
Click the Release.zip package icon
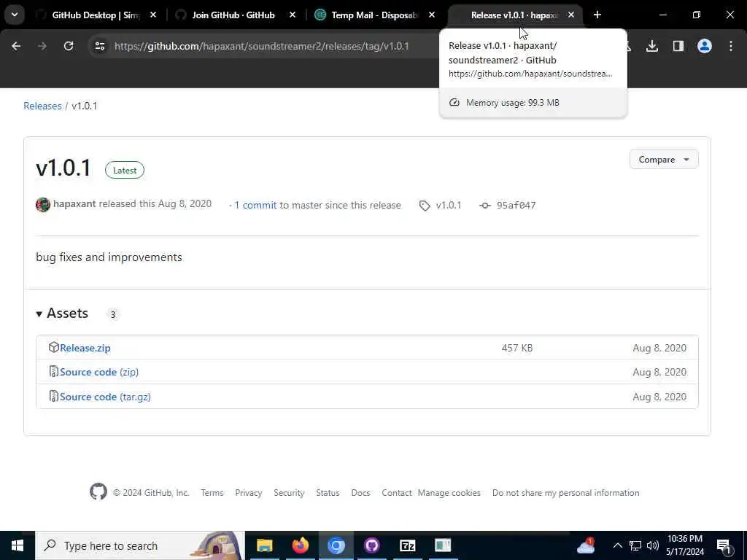[x=54, y=347]
